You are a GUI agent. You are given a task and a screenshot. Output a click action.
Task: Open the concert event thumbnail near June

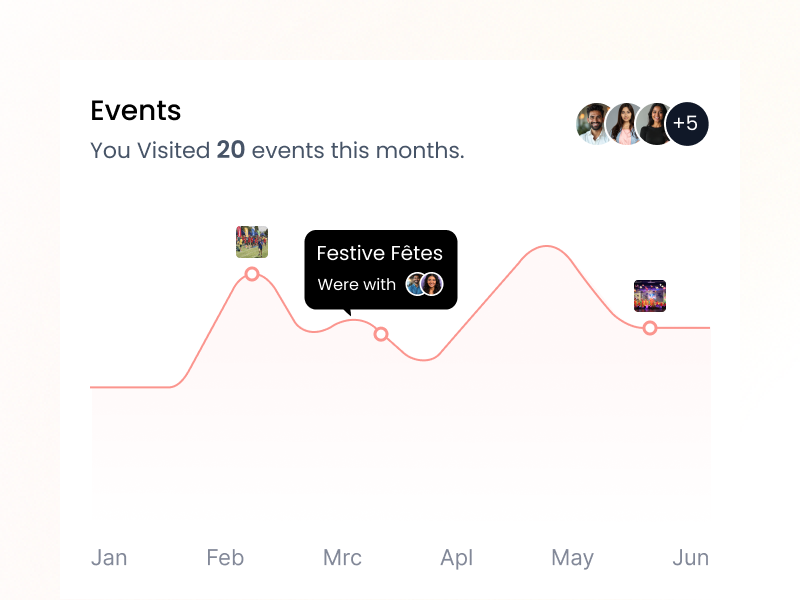point(649,294)
